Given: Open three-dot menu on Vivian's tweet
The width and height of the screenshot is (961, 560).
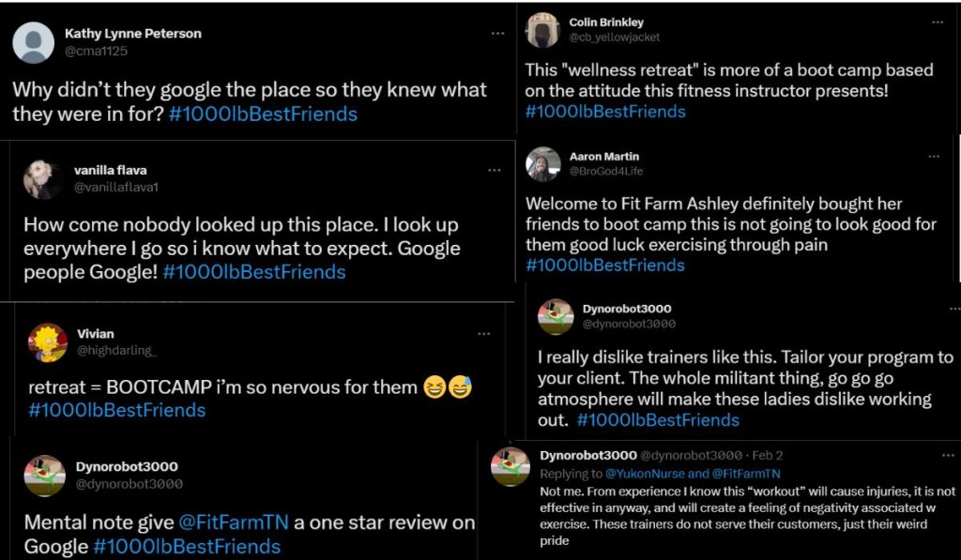Looking at the screenshot, I should 483,334.
